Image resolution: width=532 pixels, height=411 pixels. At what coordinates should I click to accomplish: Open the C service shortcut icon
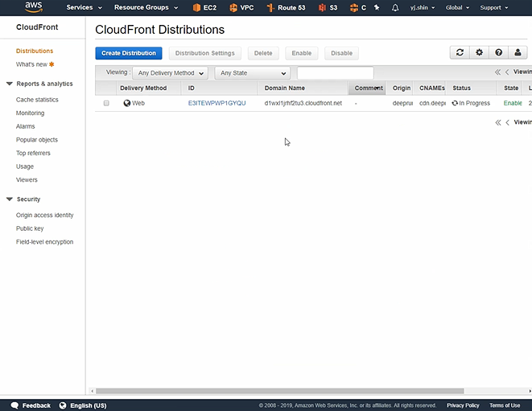click(x=354, y=7)
